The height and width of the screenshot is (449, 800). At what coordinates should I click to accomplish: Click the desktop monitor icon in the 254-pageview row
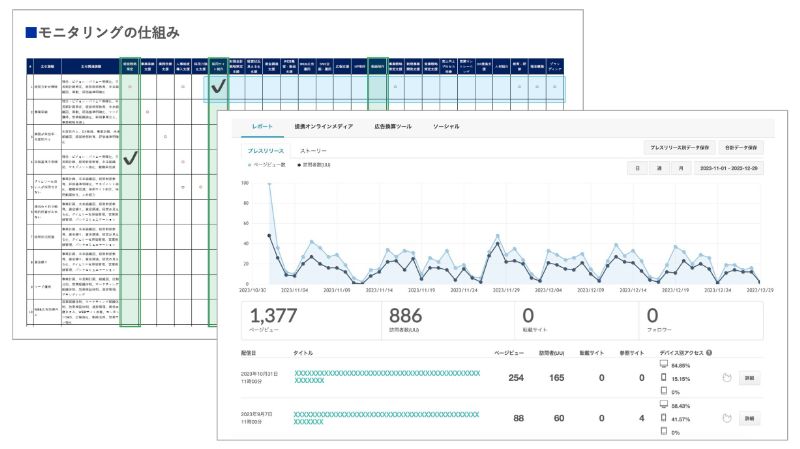[x=663, y=364]
